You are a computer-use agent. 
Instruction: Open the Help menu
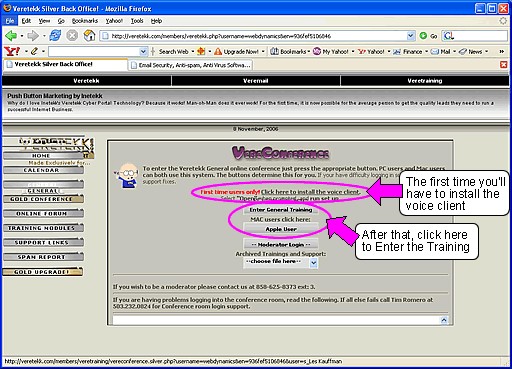point(156,21)
